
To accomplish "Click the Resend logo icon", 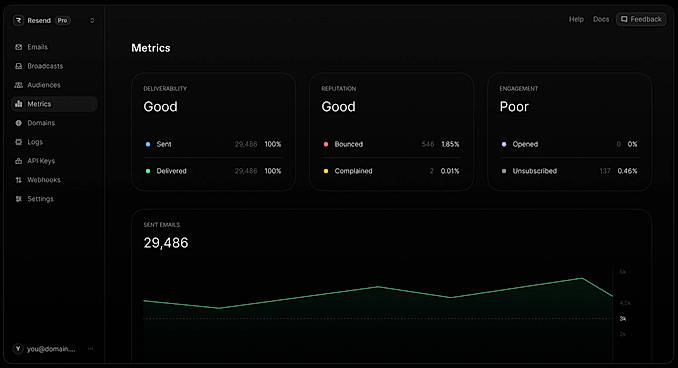I will [x=18, y=20].
